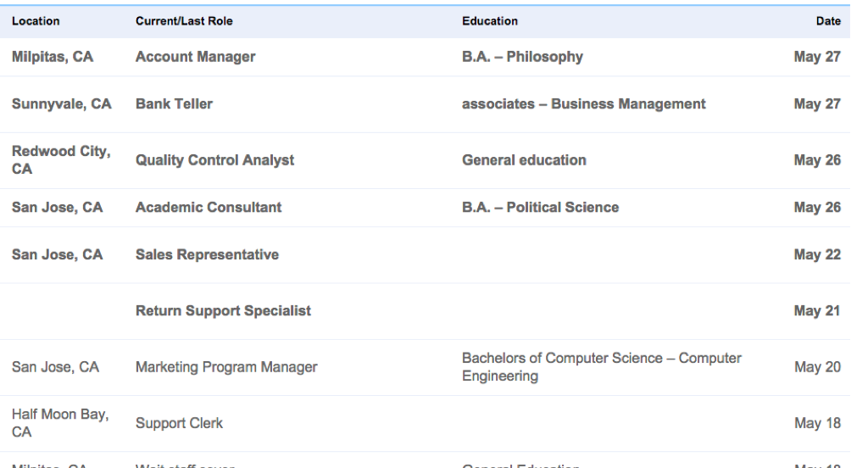Select the associates – Business Management cell

[x=583, y=104]
